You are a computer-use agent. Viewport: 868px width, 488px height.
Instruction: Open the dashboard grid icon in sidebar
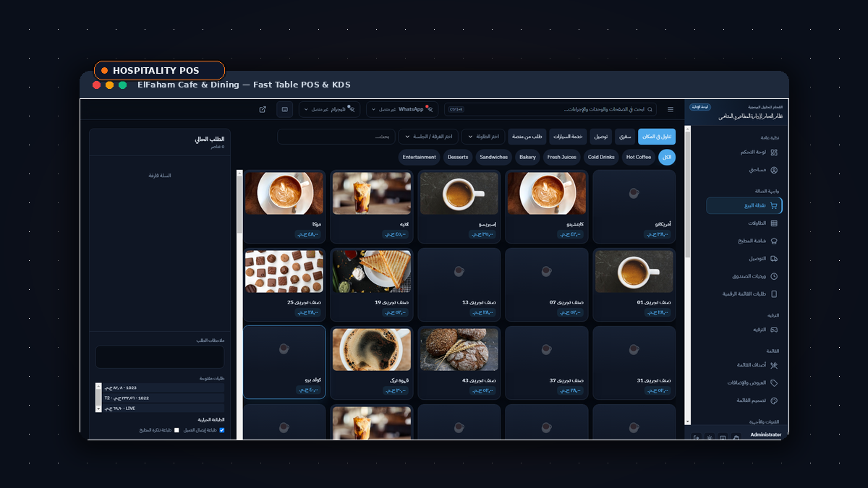click(774, 153)
